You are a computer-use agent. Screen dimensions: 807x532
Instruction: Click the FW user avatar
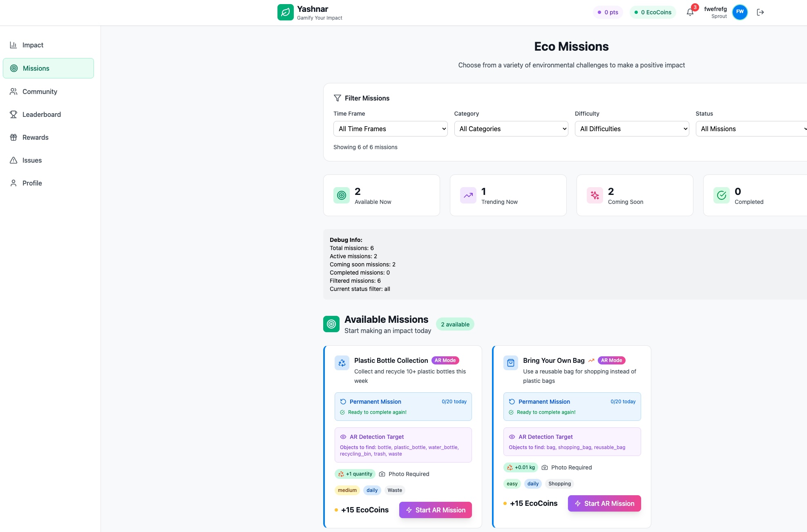coord(740,12)
